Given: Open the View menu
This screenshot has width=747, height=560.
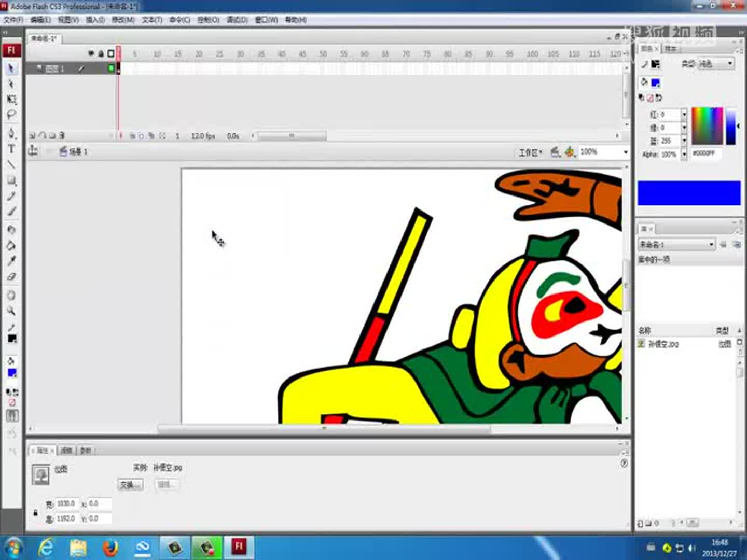Looking at the screenshot, I should tap(68, 20).
